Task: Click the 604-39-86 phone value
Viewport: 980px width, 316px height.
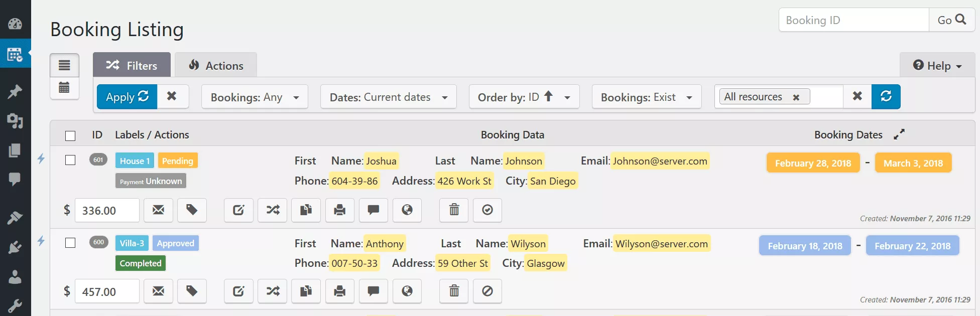Action: tap(354, 181)
